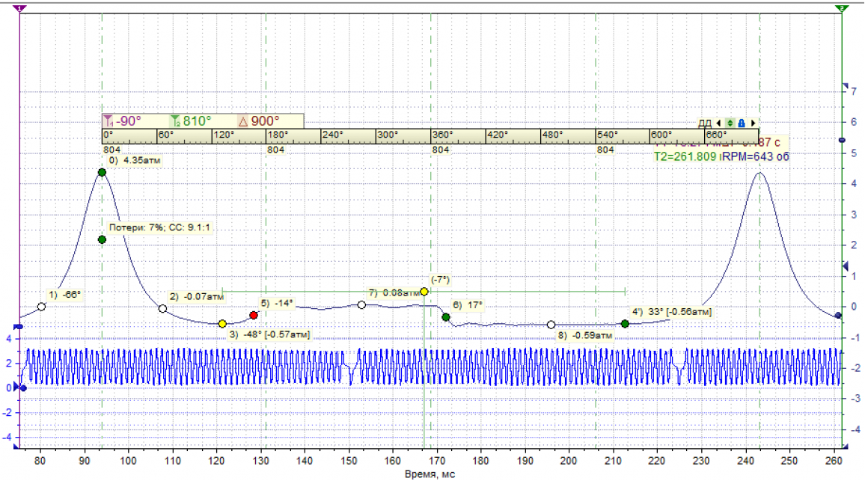Select the yellow marker 3) at -48°
Screen dimensions: 868x484
[x=222, y=324]
